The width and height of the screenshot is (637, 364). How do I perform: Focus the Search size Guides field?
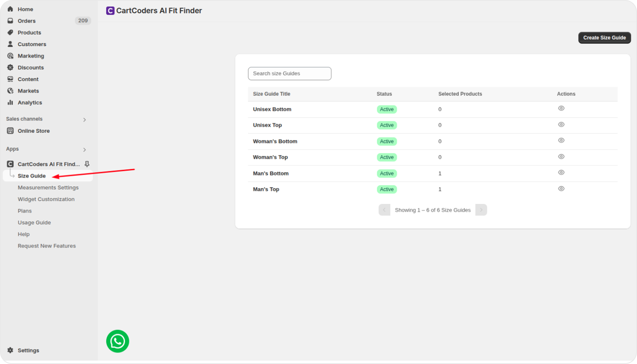(289, 74)
